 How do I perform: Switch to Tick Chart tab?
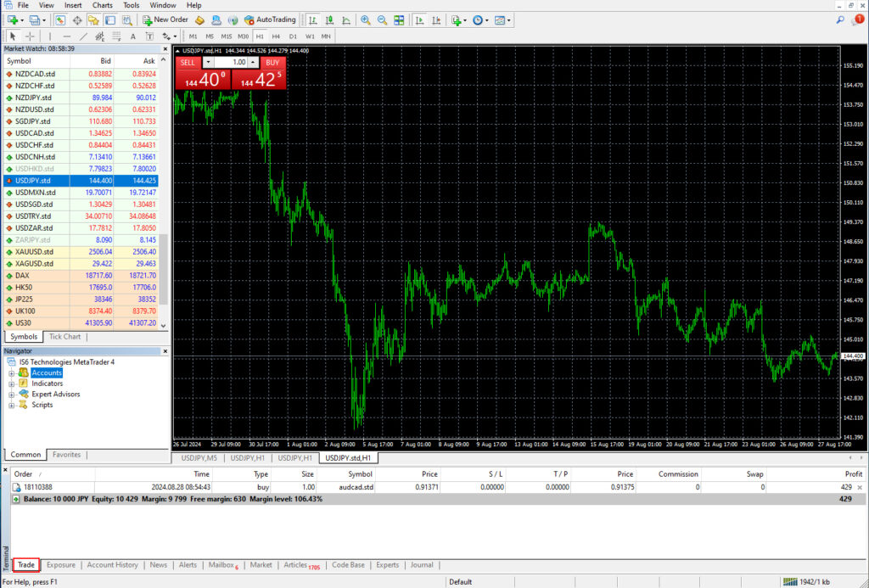pyautogui.click(x=64, y=336)
